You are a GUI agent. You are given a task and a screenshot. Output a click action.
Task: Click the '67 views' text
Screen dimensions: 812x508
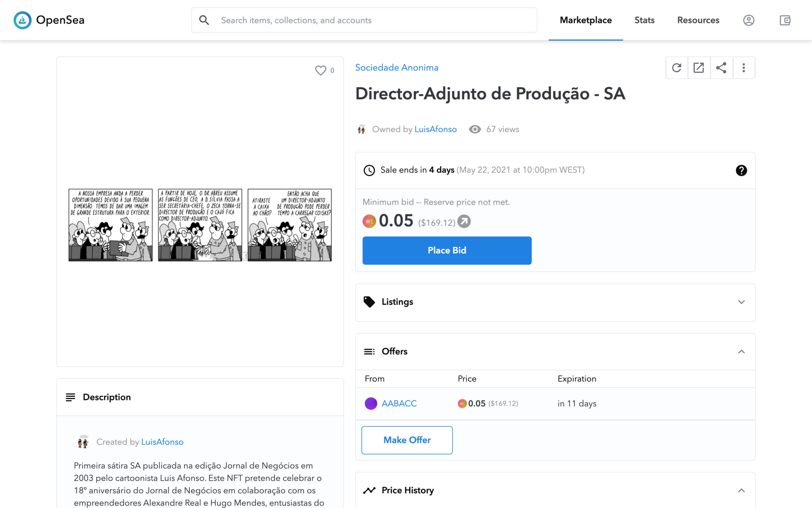click(x=503, y=129)
